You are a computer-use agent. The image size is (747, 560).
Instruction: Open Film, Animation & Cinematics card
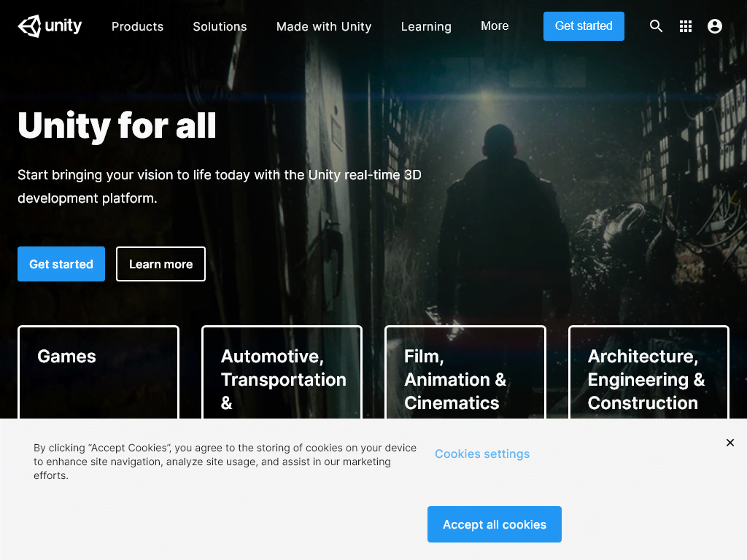(465, 372)
